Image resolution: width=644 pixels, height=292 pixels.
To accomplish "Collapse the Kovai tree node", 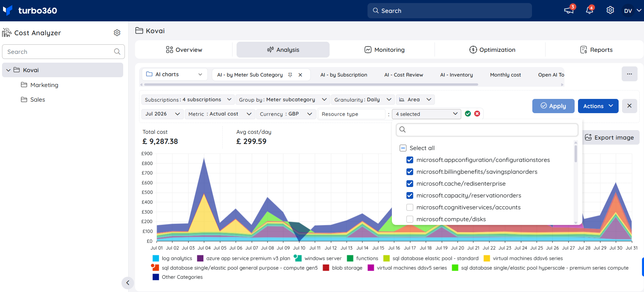I will coord(8,70).
